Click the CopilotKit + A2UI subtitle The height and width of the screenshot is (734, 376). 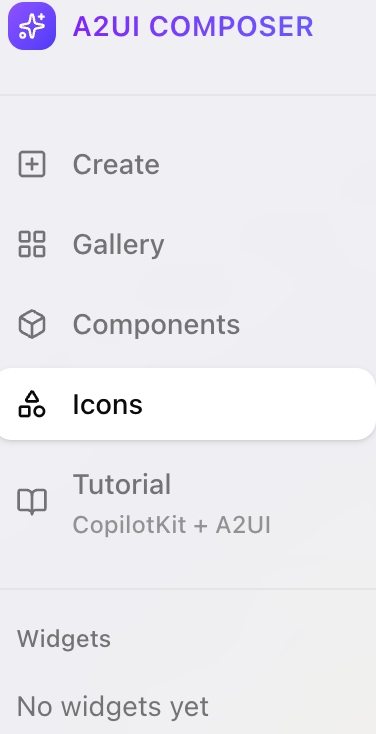point(172,525)
